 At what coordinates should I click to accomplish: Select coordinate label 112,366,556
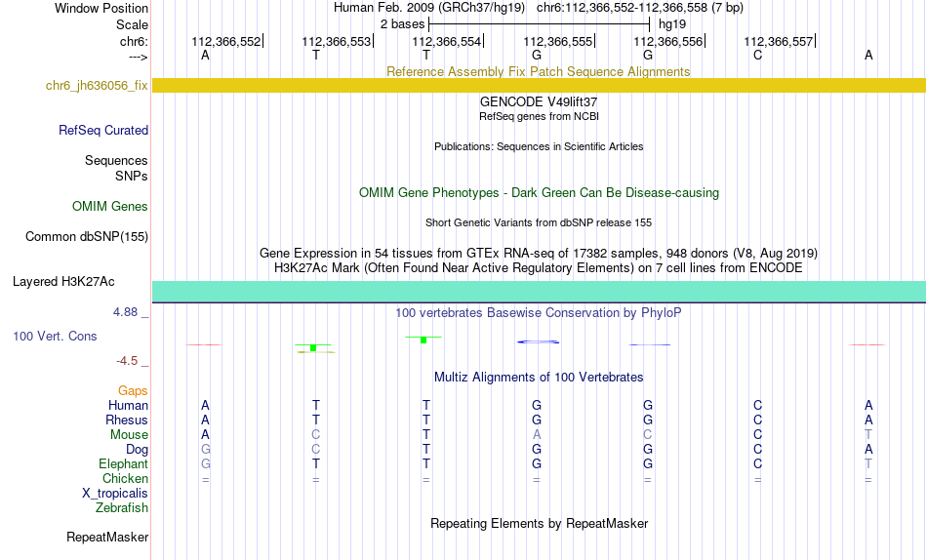tap(668, 41)
